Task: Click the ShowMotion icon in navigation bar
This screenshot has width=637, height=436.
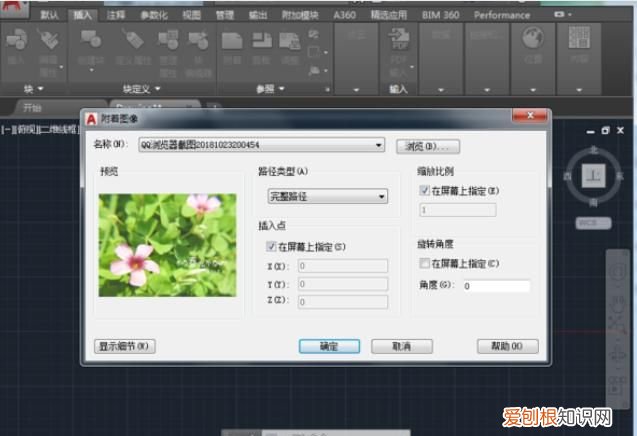Action: (x=618, y=385)
